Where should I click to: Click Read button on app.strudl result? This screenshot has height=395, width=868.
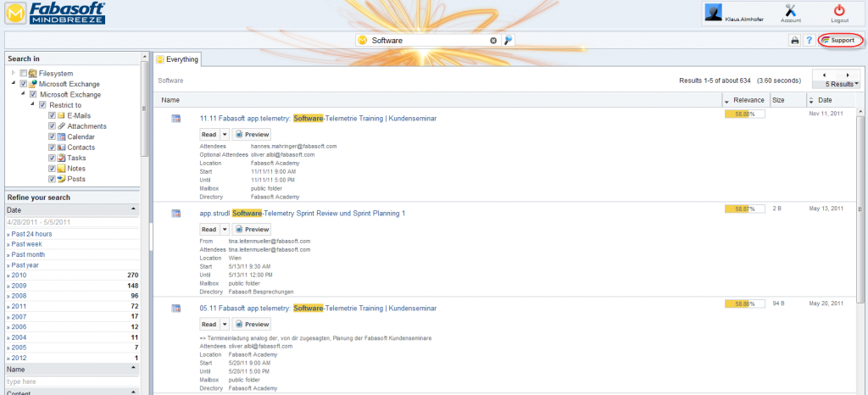tap(209, 230)
